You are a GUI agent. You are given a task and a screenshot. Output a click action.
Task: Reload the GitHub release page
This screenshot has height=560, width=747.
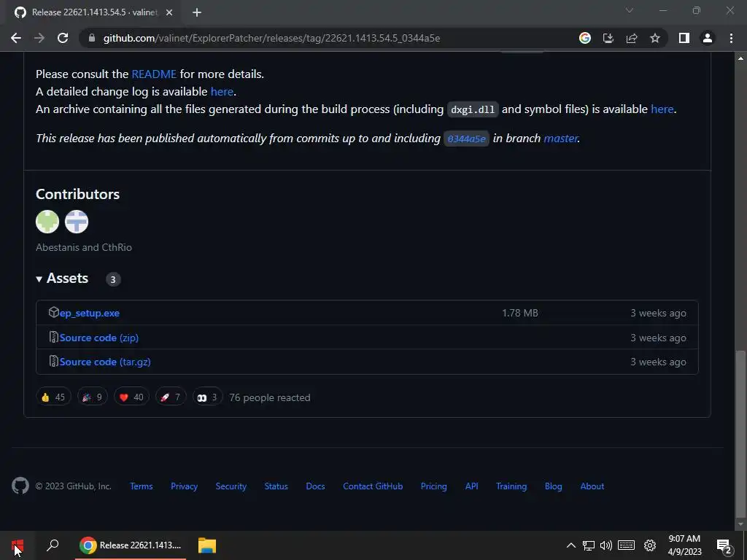[63, 38]
